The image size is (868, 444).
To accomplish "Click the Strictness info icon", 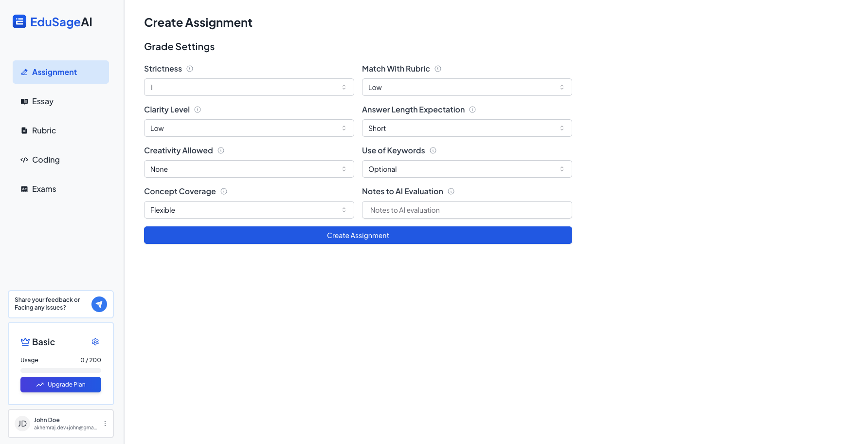I will [190, 69].
